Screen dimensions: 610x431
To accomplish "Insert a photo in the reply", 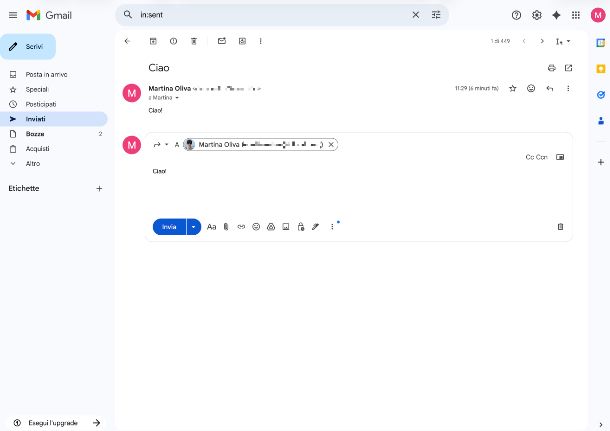I will point(286,227).
